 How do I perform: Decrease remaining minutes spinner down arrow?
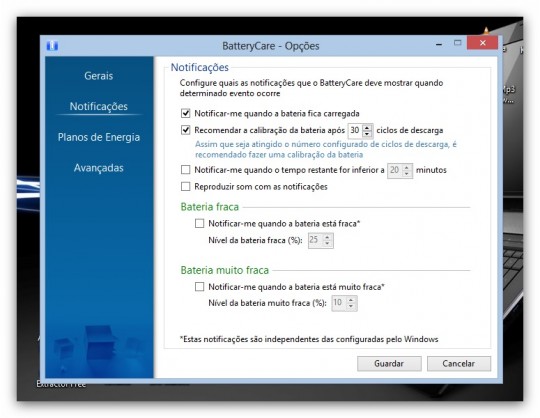(407, 173)
